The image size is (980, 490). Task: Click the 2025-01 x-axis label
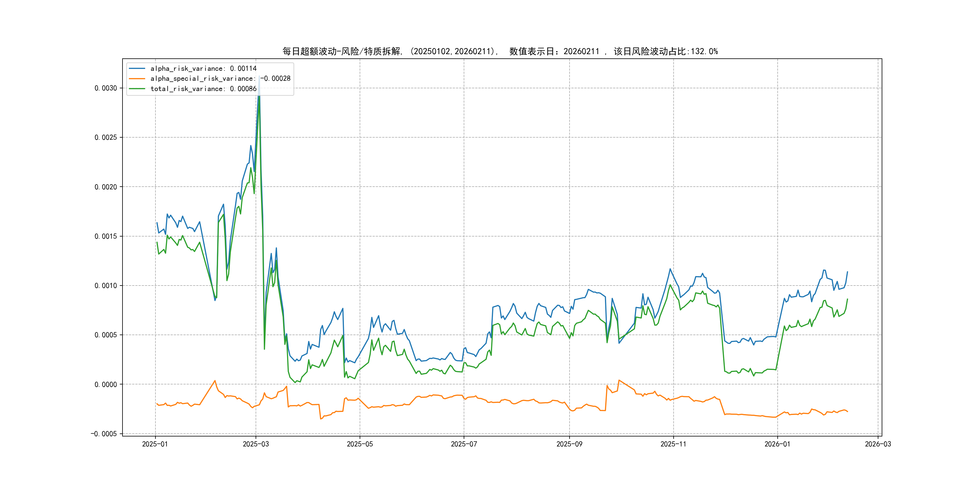pos(155,444)
